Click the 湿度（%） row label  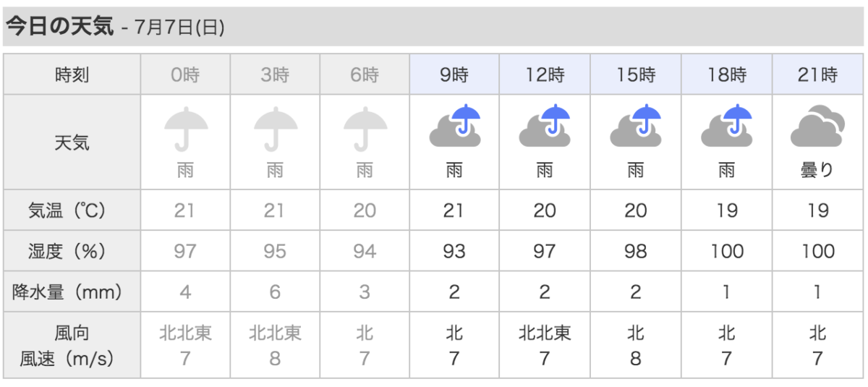click(x=72, y=251)
